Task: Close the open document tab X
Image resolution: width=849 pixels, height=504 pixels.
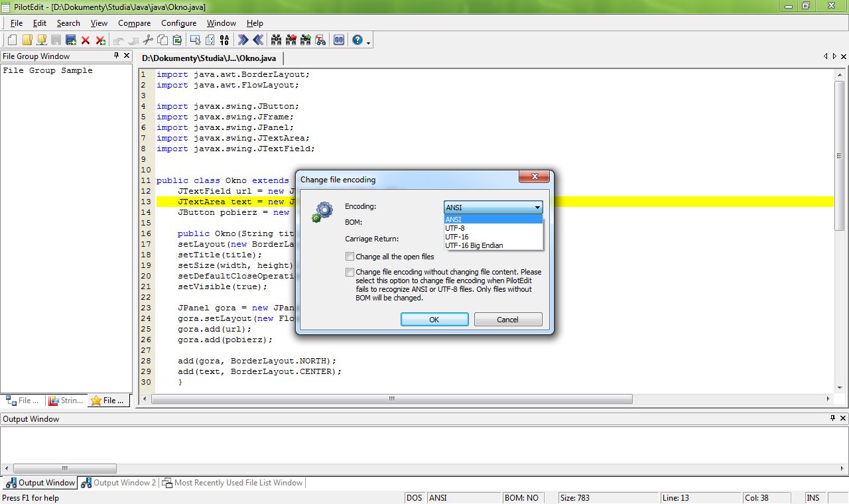Action: [x=843, y=56]
